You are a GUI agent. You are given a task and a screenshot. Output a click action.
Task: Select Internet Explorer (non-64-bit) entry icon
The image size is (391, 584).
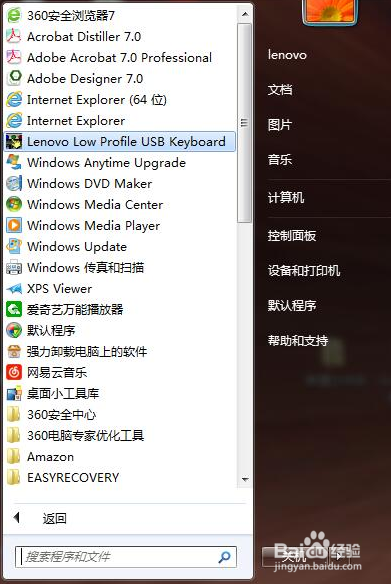pyautogui.click(x=14, y=120)
